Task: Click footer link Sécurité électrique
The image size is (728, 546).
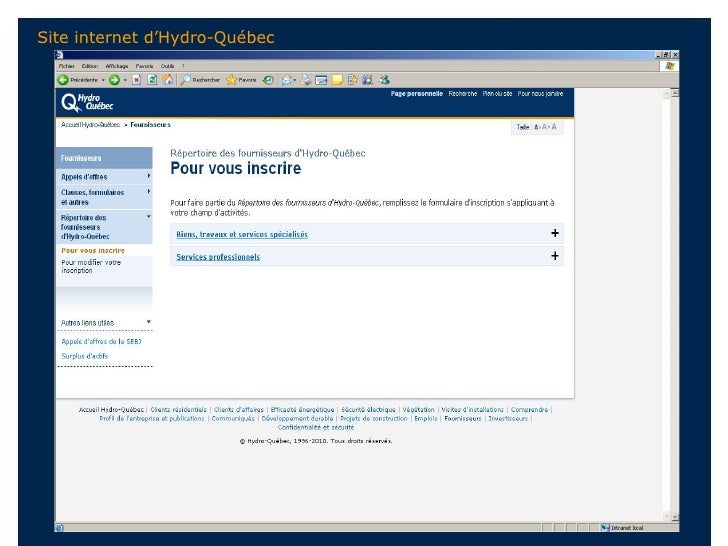Action: (368, 410)
